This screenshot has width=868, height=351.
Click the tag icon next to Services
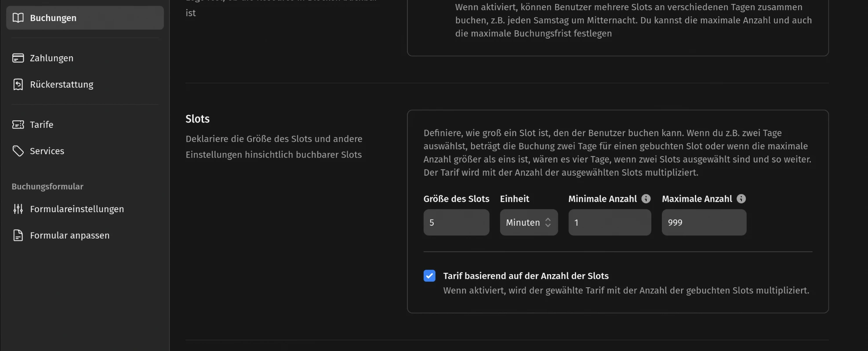click(x=18, y=151)
